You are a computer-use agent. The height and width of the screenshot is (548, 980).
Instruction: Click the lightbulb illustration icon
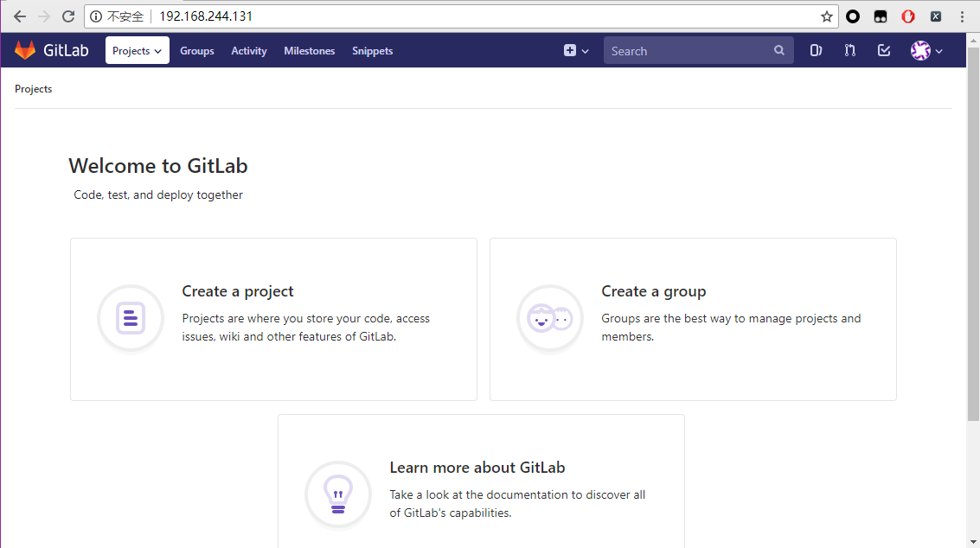[x=338, y=494]
